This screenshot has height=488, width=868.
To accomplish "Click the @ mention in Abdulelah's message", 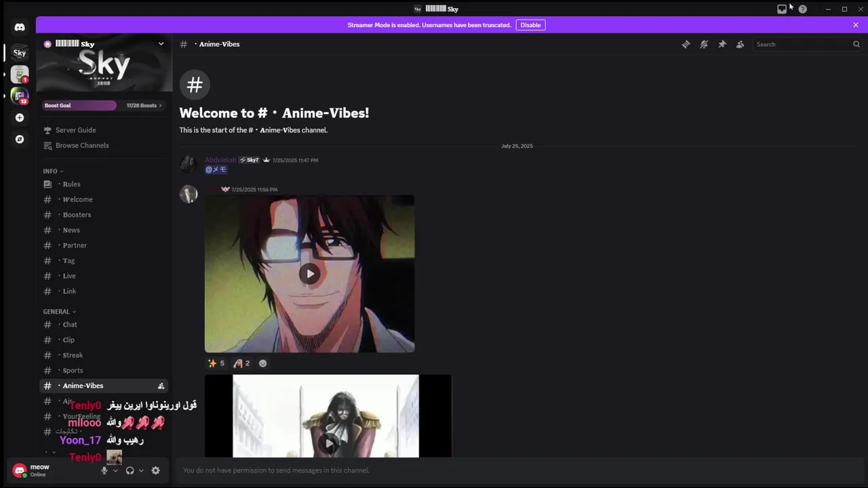I will [x=216, y=169].
